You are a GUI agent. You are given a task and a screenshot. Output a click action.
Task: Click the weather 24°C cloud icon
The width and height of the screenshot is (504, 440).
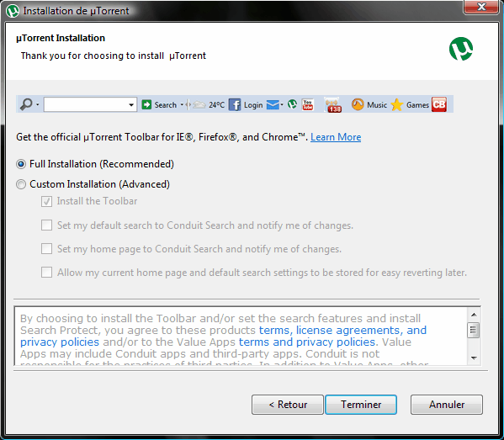[199, 104]
